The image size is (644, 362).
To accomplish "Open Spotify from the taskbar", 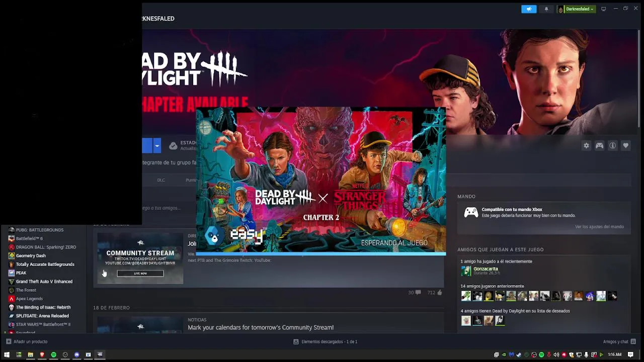I will 53,354.
